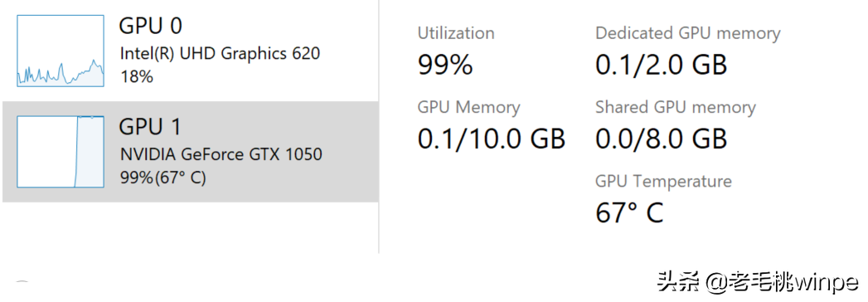Click the GPU Temperature label
The height and width of the screenshot is (302, 868).
(x=663, y=181)
